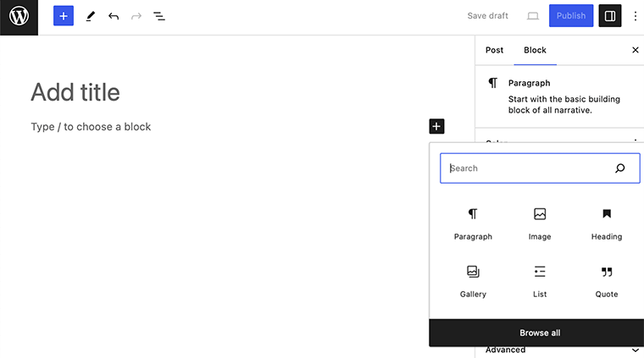The width and height of the screenshot is (644, 358).
Task: Insert a Quote block
Action: 606,282
